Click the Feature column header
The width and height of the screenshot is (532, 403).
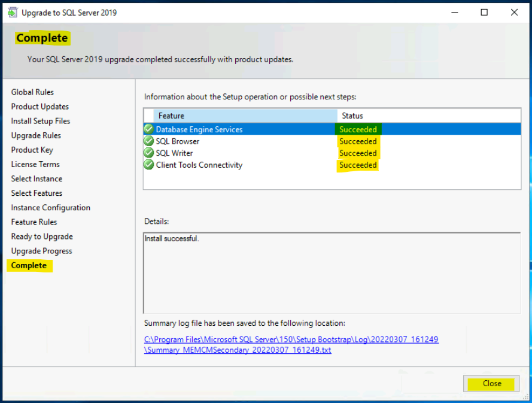pos(245,116)
